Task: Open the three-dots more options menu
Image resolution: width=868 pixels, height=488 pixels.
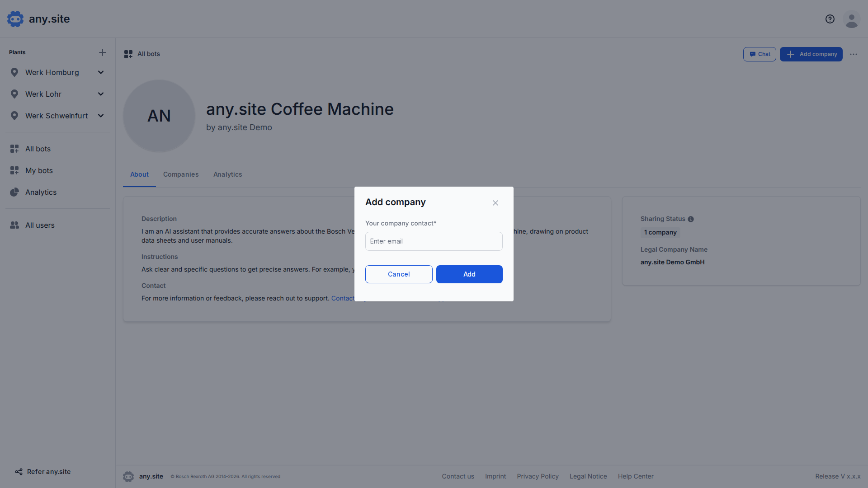Action: [854, 54]
